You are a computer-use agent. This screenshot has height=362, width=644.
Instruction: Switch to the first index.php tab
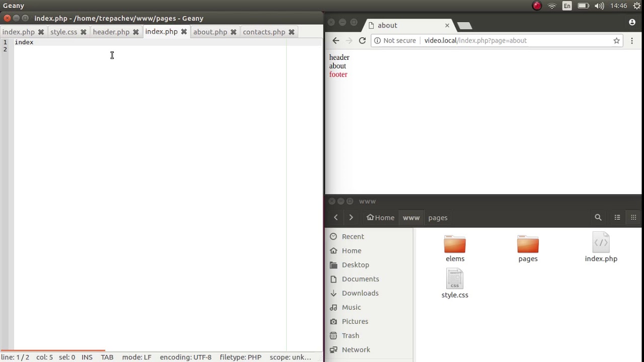[19, 32]
